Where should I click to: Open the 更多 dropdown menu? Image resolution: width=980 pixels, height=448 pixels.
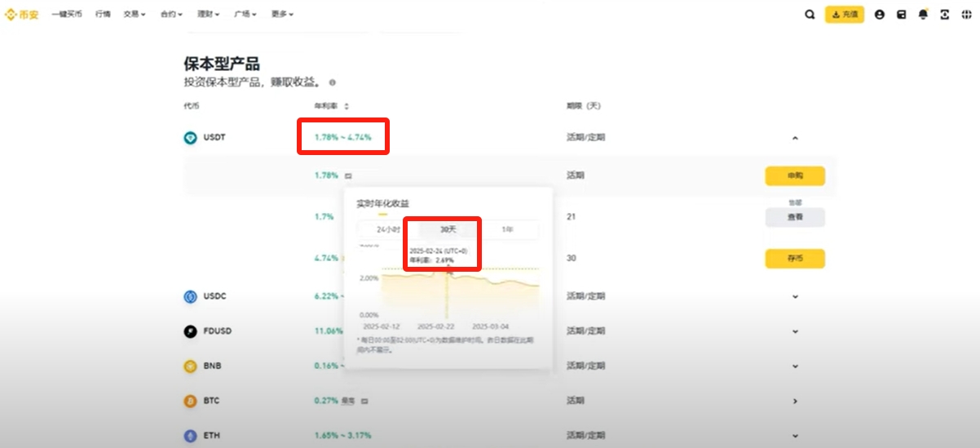pos(282,14)
